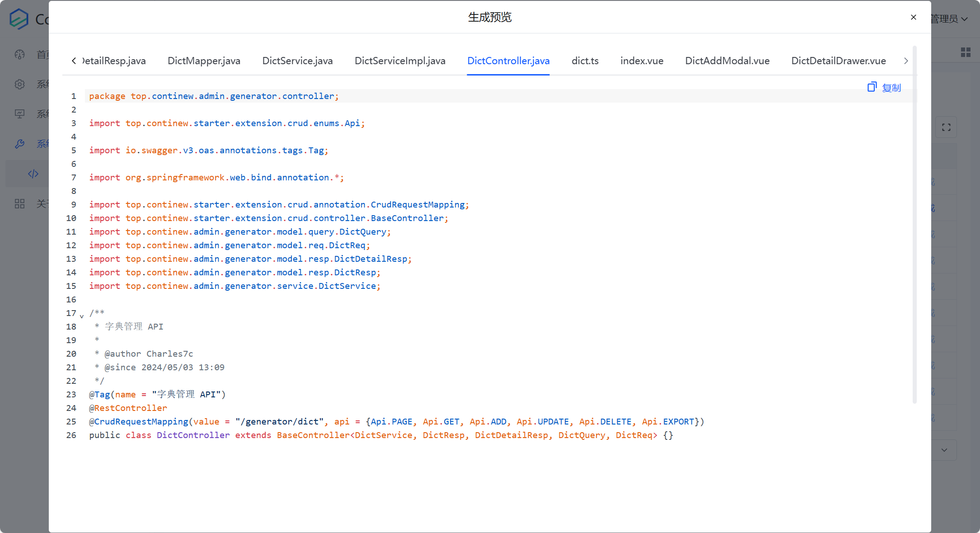Click the home dashboard icon in the sidebar
The image size is (980, 533).
point(19,55)
